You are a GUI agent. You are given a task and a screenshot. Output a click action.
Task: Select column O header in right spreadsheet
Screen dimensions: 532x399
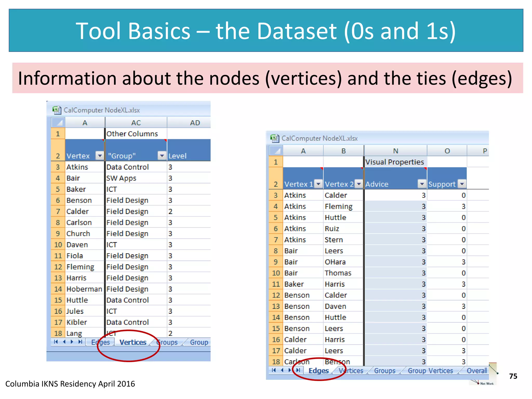tap(447, 151)
